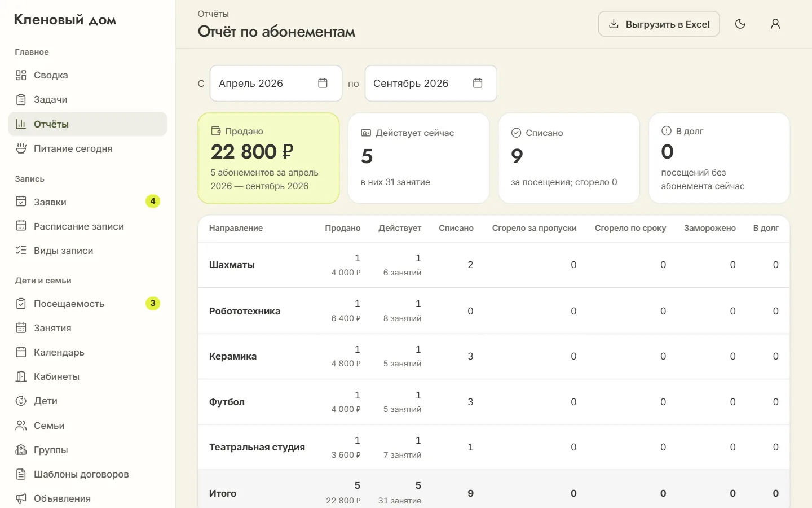Click the 8 занятий cell
Screen dimensions: 812x508
pos(402,318)
